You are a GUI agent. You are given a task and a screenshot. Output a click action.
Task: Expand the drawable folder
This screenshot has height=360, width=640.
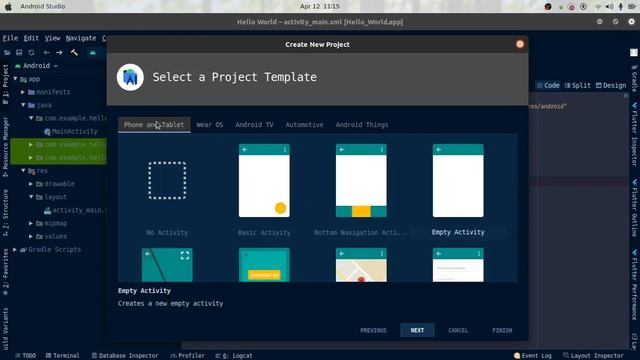(31, 184)
